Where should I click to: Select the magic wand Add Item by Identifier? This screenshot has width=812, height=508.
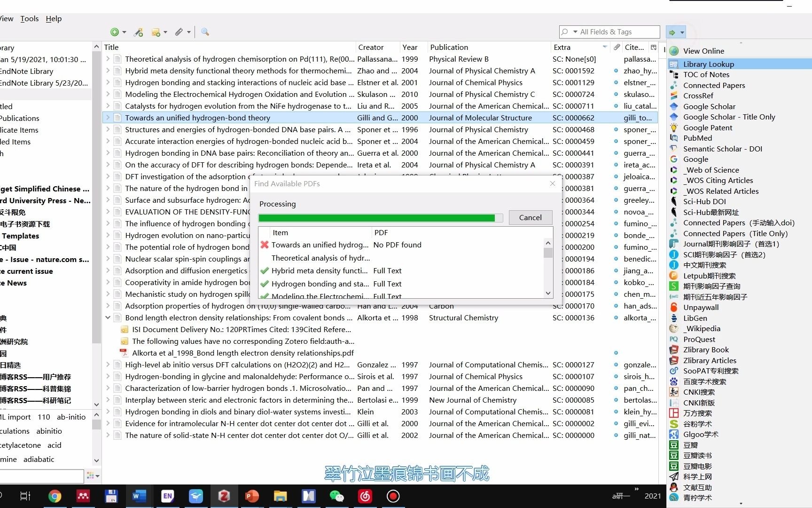(x=138, y=32)
